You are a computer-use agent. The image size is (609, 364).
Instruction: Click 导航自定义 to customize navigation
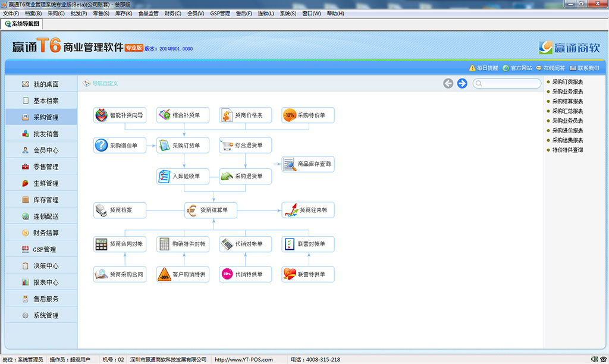point(105,83)
